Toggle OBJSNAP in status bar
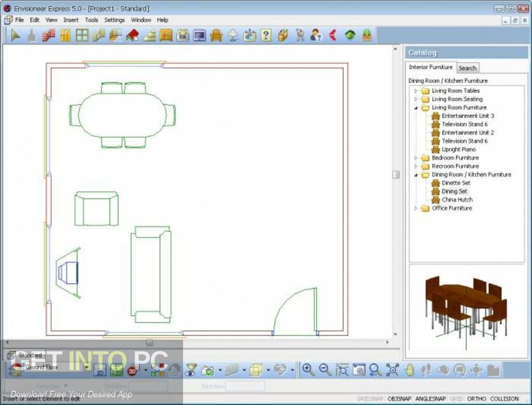532x405 pixels. tap(400, 399)
